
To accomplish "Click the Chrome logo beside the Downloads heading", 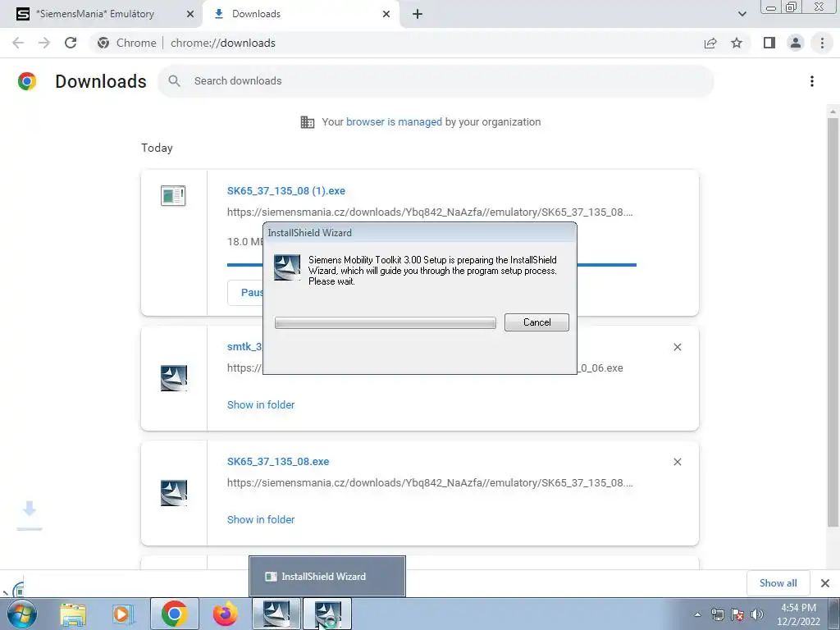I will click(x=27, y=81).
